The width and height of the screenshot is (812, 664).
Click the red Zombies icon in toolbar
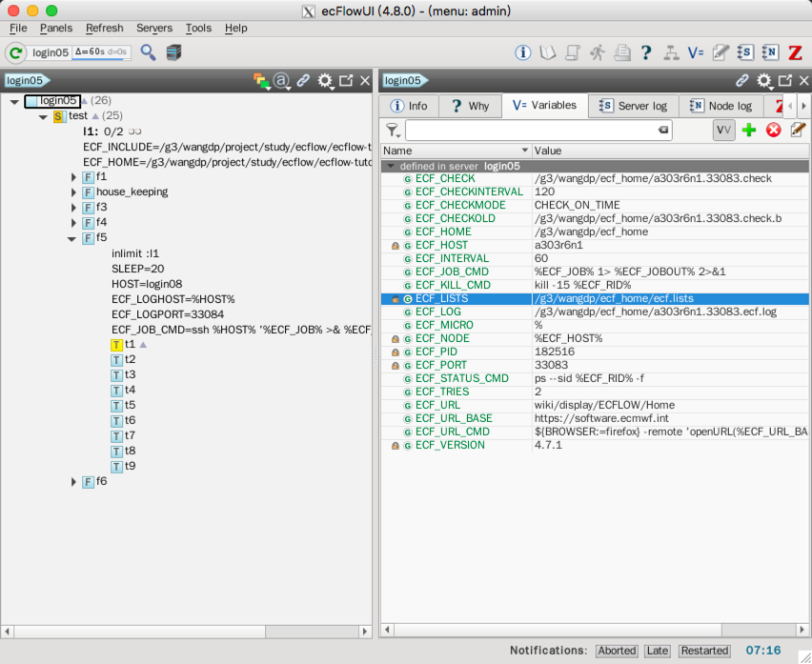tap(795, 52)
